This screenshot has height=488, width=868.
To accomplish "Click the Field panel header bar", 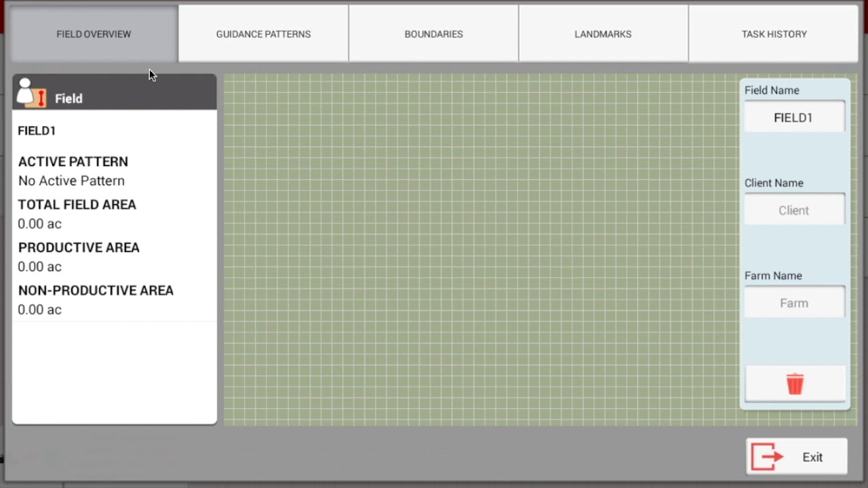I will pyautogui.click(x=115, y=92).
